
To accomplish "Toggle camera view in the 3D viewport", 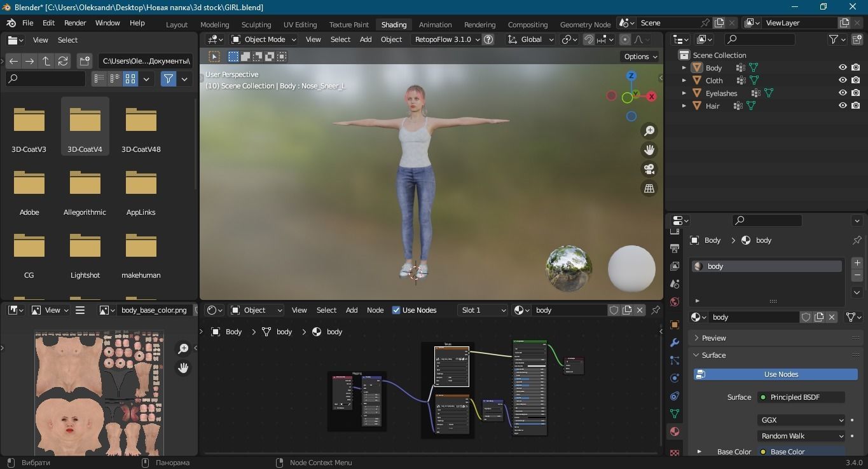I will coord(649,169).
